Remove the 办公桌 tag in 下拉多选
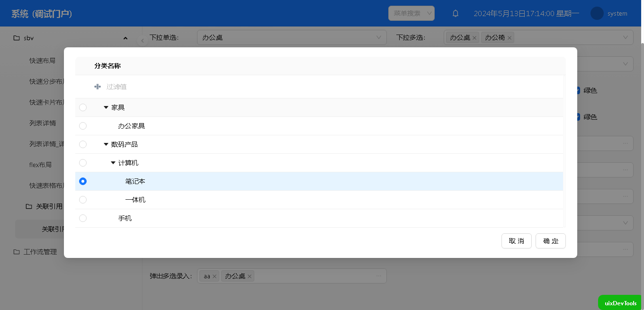Viewport: 644px width, 310px height. [x=474, y=38]
